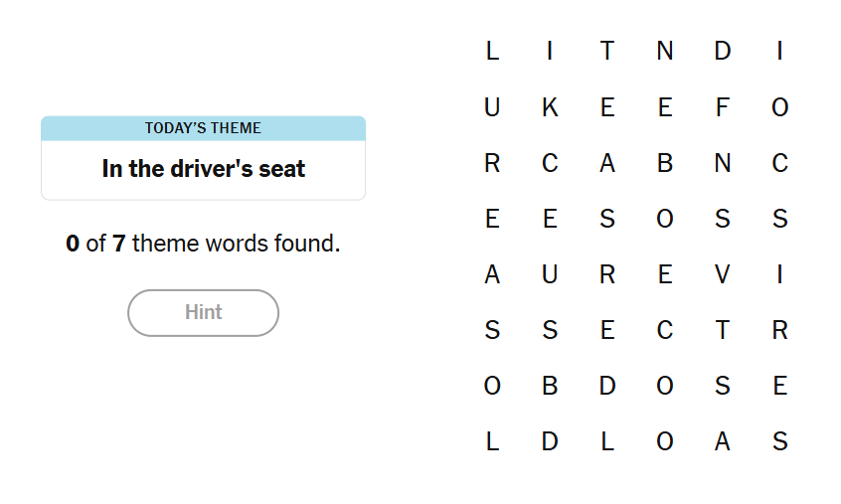Select letter A between C and B
The height and width of the screenshot is (504, 841).
[607, 164]
